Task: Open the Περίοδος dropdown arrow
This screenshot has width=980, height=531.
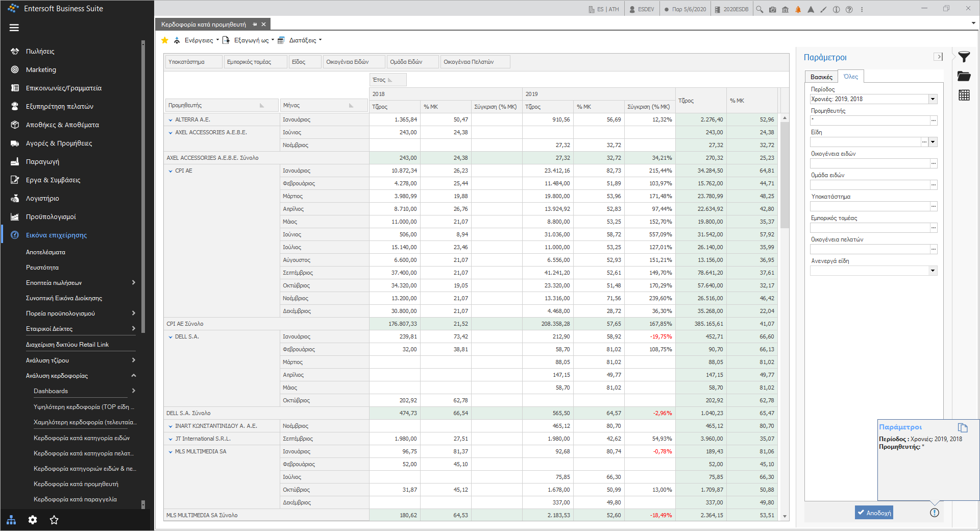Action: pos(933,99)
